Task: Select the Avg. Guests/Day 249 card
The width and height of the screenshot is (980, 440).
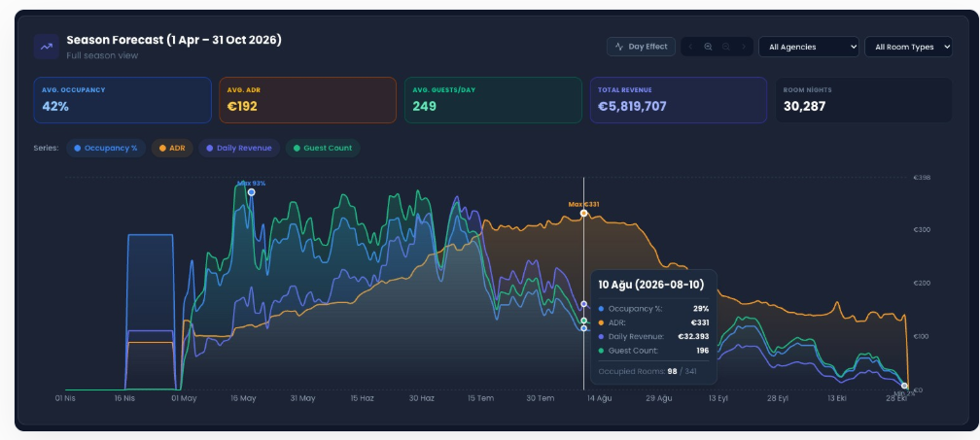Action: coord(493,100)
